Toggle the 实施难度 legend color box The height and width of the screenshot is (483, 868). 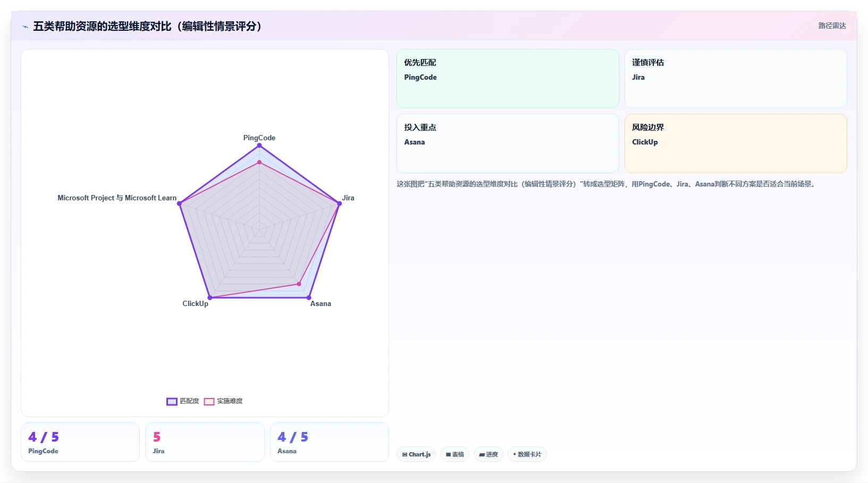209,402
